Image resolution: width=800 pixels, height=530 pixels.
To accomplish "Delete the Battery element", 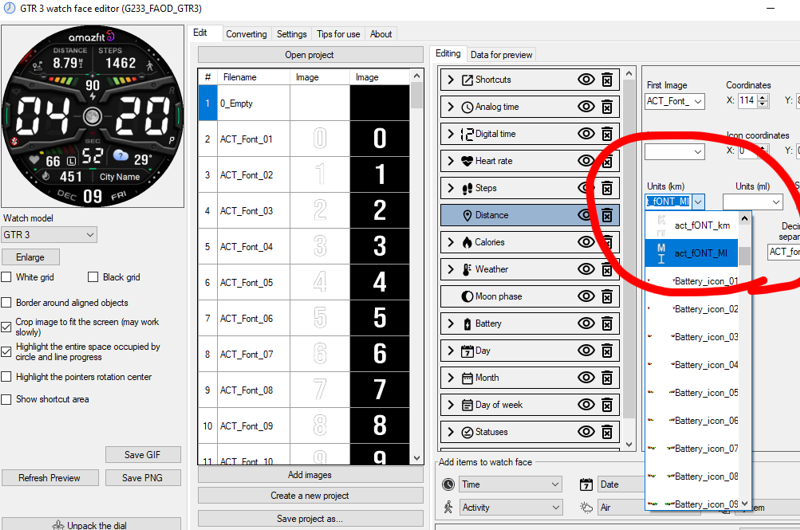I will click(x=607, y=323).
